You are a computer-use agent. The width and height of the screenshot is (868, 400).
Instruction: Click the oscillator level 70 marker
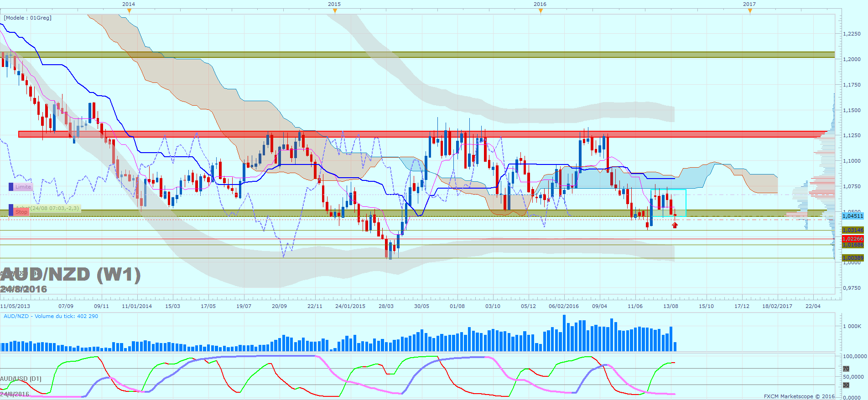(846, 369)
